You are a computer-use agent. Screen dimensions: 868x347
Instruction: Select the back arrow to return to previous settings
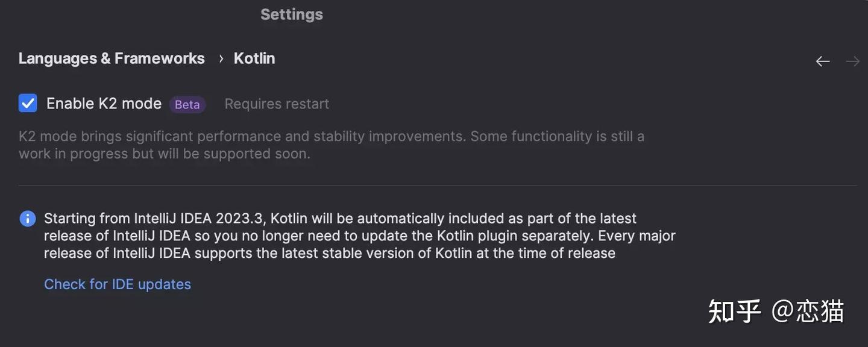pyautogui.click(x=822, y=60)
